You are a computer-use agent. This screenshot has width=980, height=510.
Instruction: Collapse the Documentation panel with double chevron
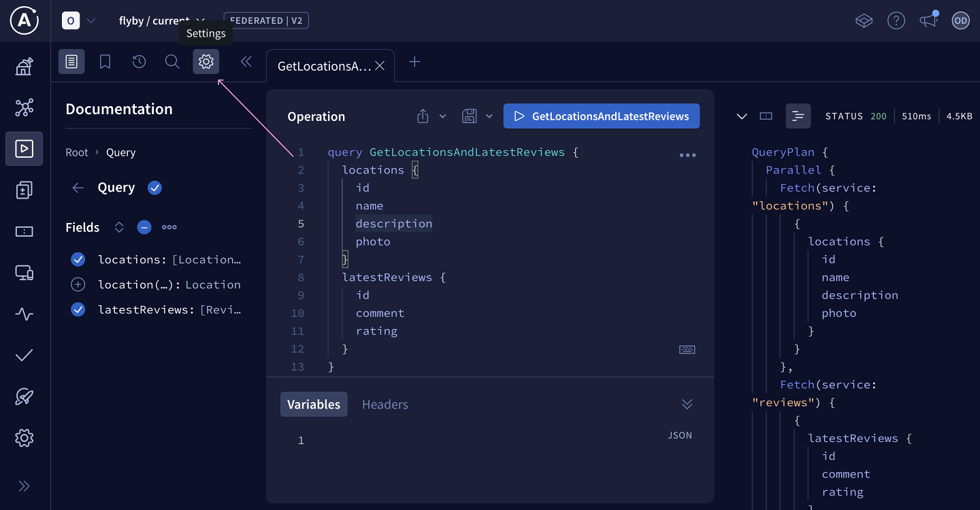pos(246,62)
